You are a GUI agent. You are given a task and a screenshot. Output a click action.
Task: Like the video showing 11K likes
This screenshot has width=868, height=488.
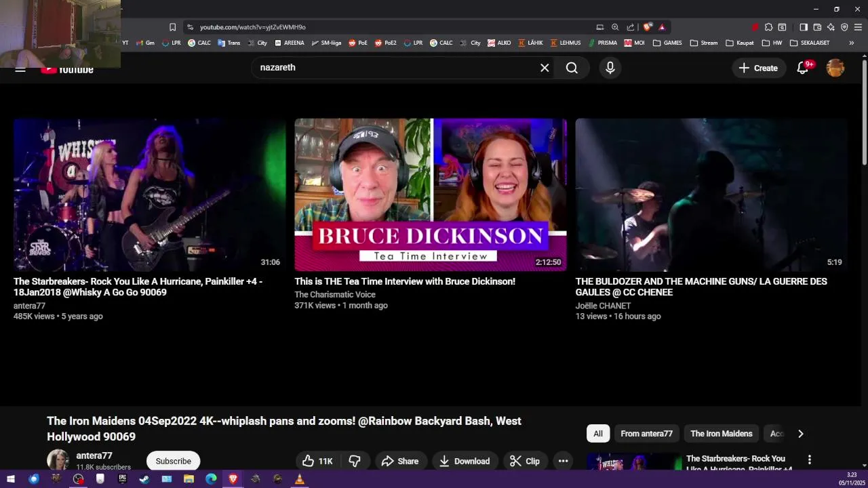pos(317,461)
